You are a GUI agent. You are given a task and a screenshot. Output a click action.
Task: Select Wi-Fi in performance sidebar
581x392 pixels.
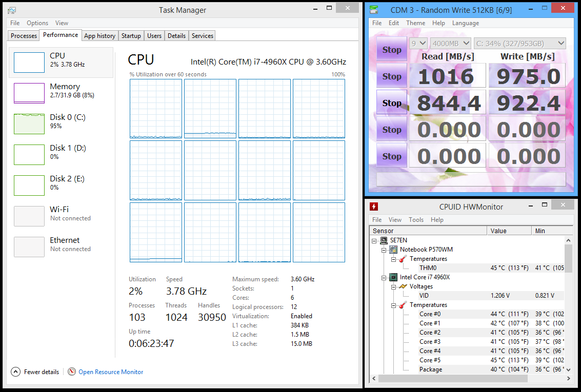[61, 216]
